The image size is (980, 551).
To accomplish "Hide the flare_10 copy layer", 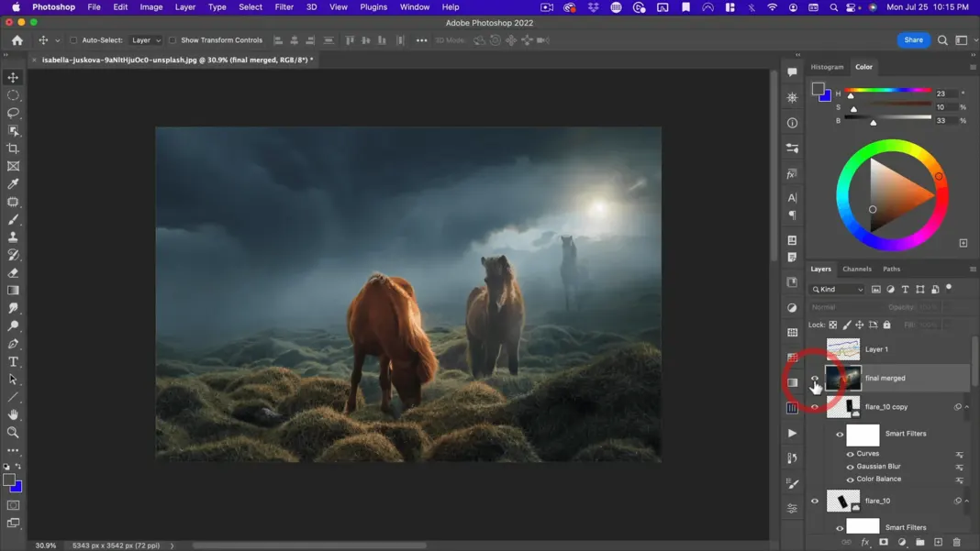I will pos(814,407).
